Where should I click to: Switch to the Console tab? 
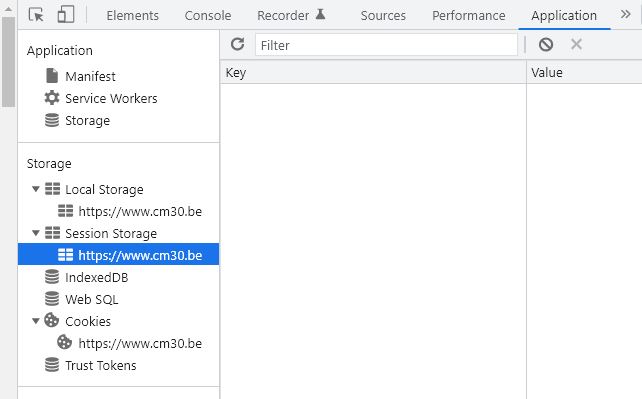(x=208, y=16)
